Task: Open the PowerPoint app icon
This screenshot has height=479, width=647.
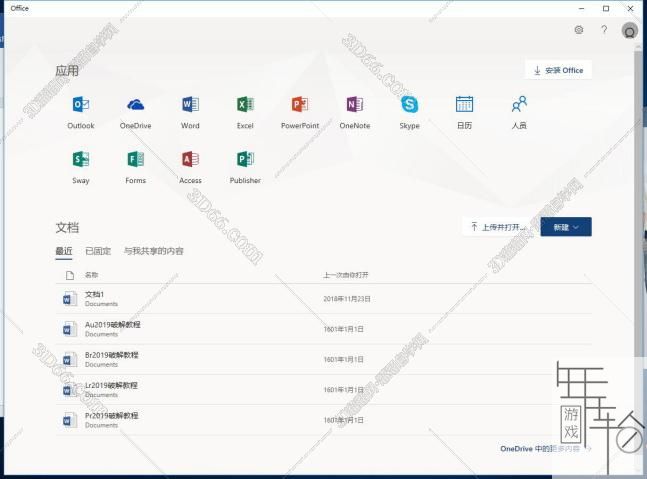Action: 300,104
